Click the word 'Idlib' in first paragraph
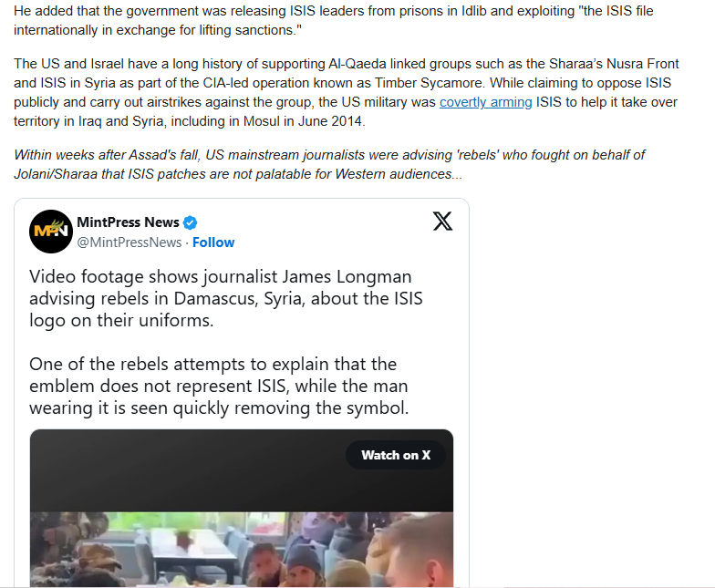715x588 pixels. (x=474, y=11)
